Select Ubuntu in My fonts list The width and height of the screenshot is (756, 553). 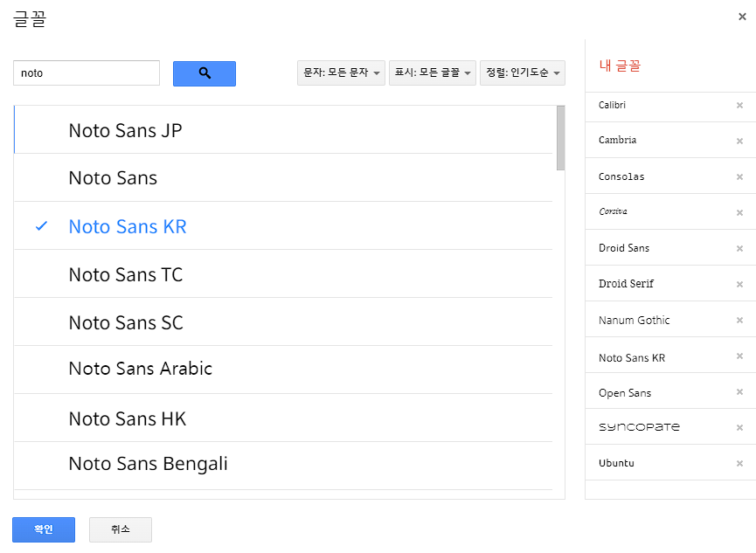(x=616, y=463)
